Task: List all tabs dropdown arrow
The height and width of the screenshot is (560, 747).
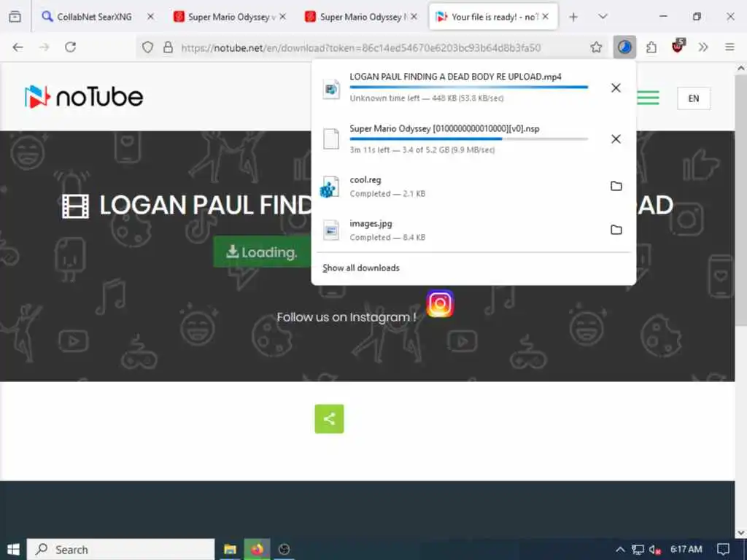Action: (603, 17)
